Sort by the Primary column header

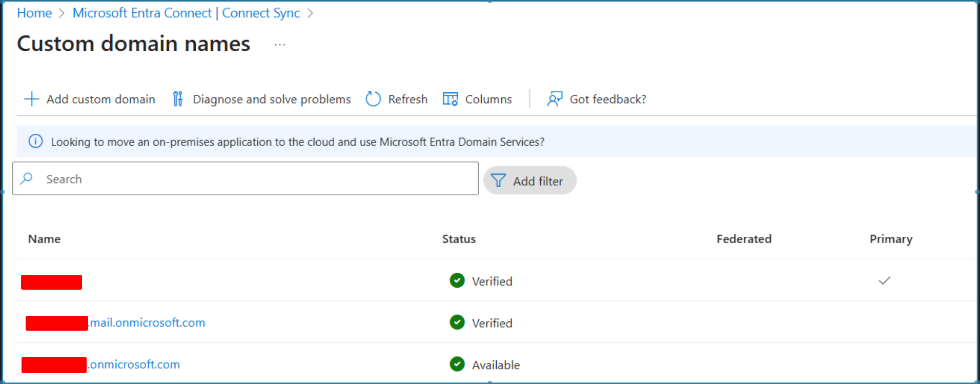point(891,239)
